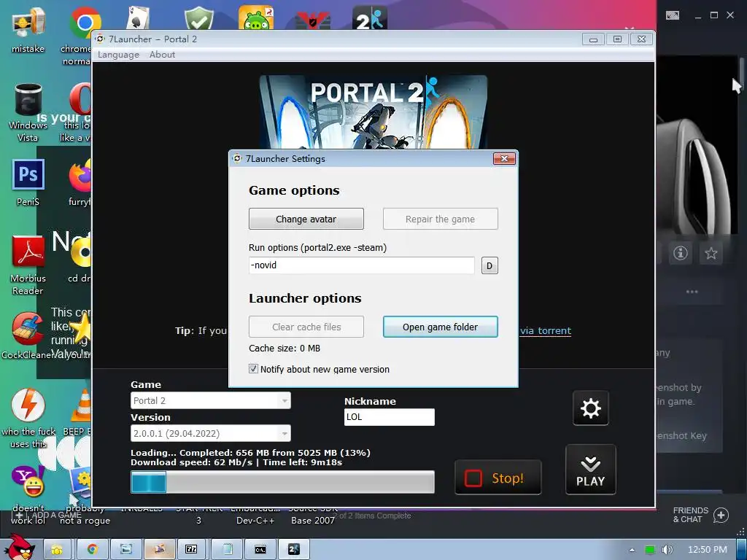The width and height of the screenshot is (747, 560).
Task: Click the Nickname input field
Action: [x=390, y=417]
